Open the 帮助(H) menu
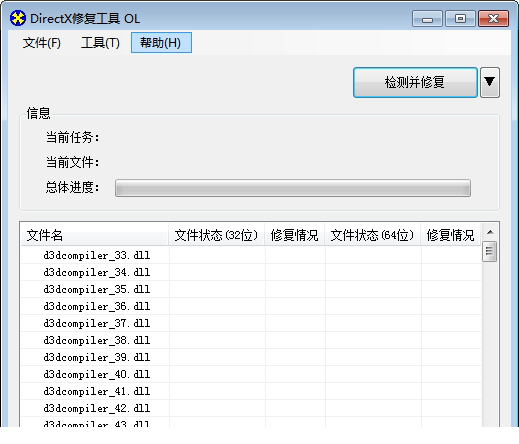 tap(161, 43)
